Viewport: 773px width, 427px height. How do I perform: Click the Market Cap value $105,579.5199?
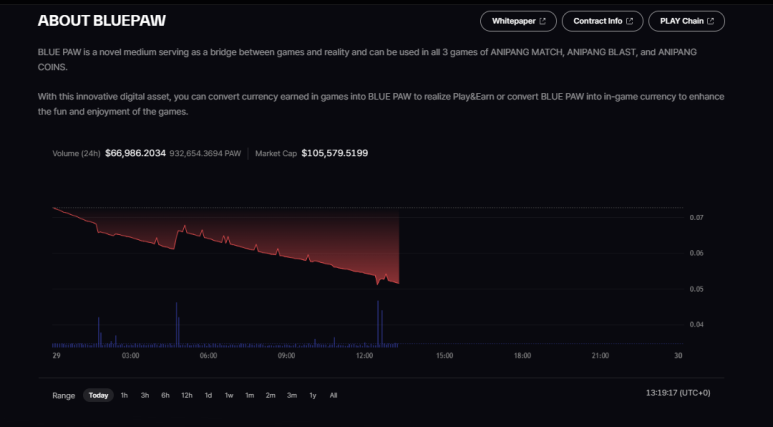pyautogui.click(x=335, y=153)
